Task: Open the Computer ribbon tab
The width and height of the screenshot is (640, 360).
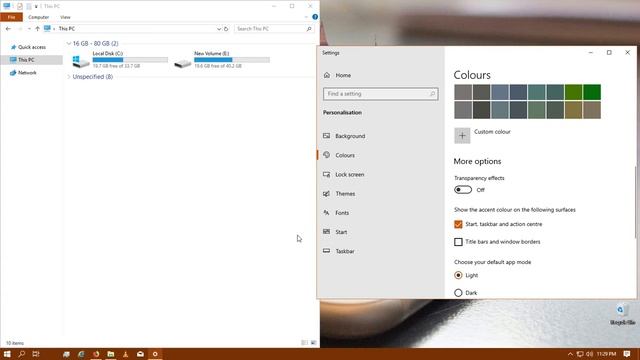Action: point(39,17)
